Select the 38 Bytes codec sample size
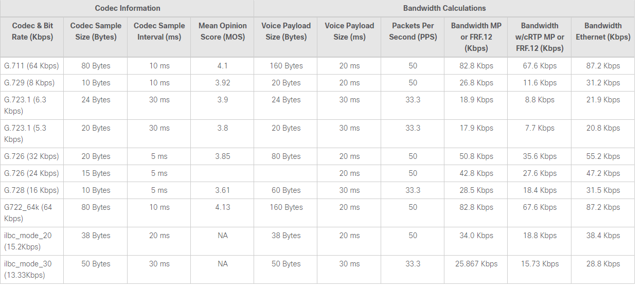Screen dimensions: 644x288 coord(96,236)
